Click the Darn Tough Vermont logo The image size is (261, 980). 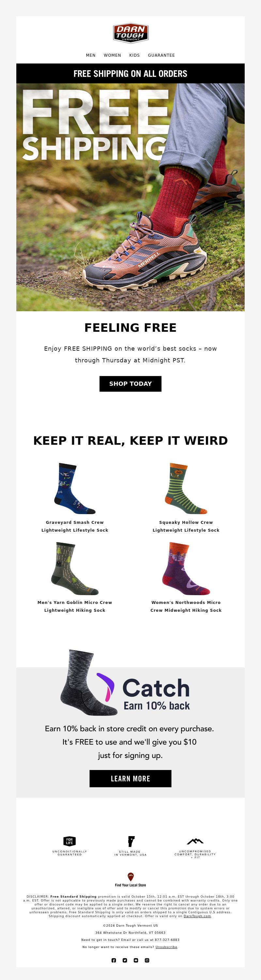click(130, 33)
